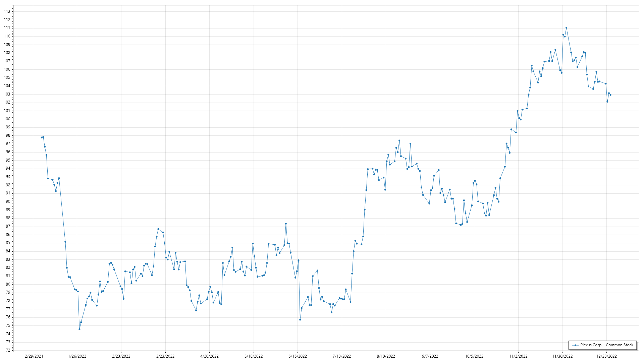644x362 pixels.
Task: Click the highest data point near 111
Action: coord(566,28)
